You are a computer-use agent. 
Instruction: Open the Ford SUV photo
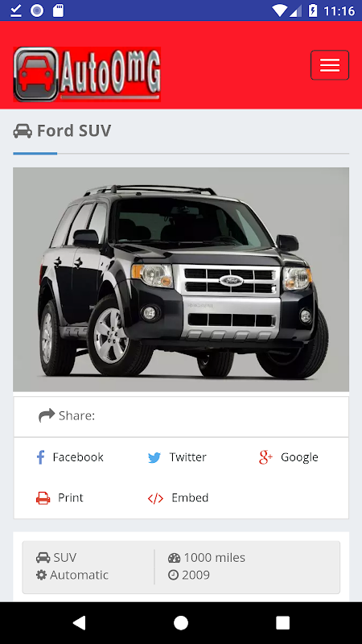click(181, 279)
